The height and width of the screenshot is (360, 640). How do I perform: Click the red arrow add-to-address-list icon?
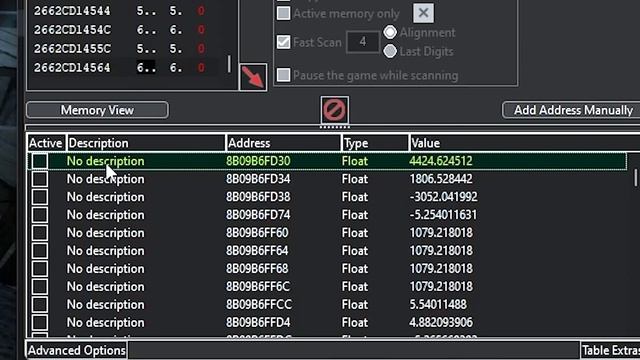click(x=253, y=77)
